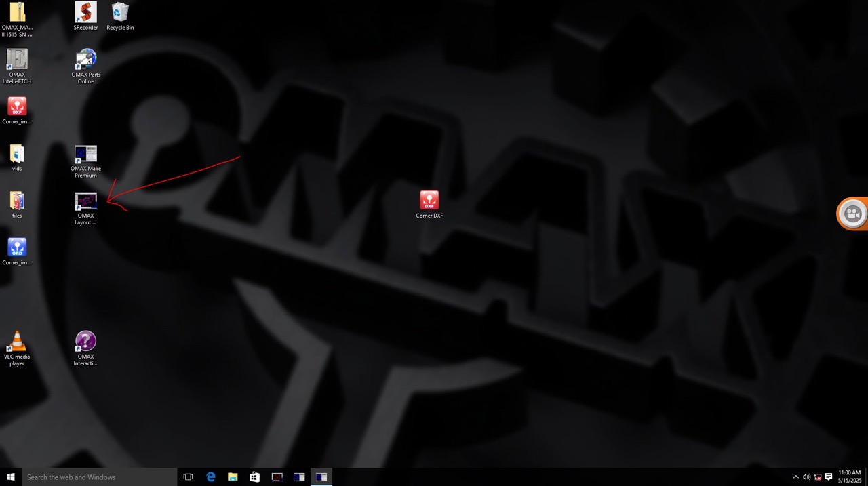Click the orange screen recorder camera widget
This screenshot has height=486, width=868.
pyautogui.click(x=852, y=214)
